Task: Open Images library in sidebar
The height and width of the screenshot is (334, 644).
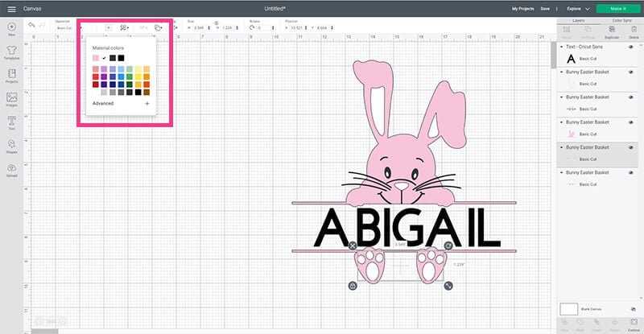Action: tap(12, 100)
